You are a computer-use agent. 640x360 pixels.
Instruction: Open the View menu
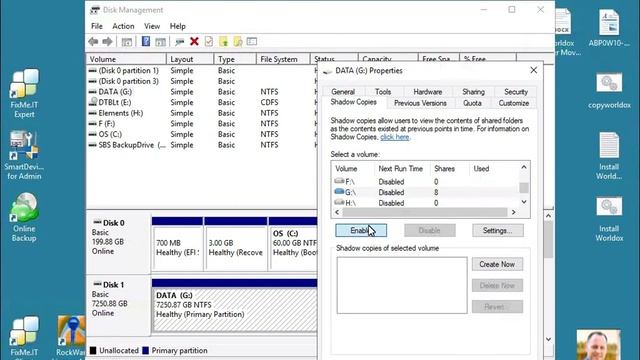coord(152,26)
